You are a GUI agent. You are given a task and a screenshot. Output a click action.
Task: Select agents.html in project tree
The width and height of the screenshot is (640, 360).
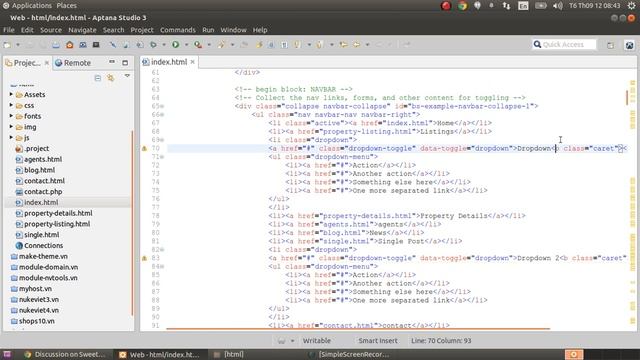tap(38, 159)
